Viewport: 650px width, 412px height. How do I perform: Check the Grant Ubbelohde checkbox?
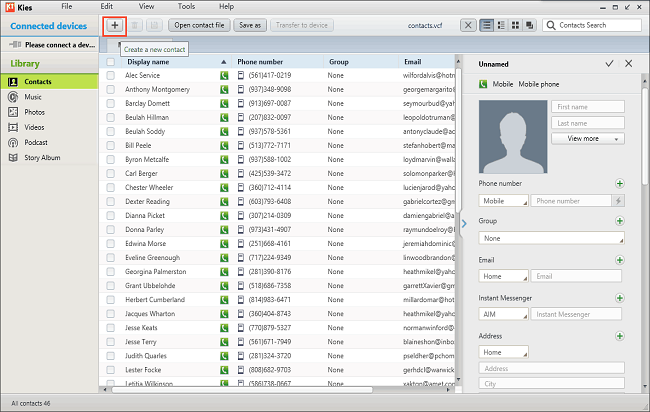[110, 286]
